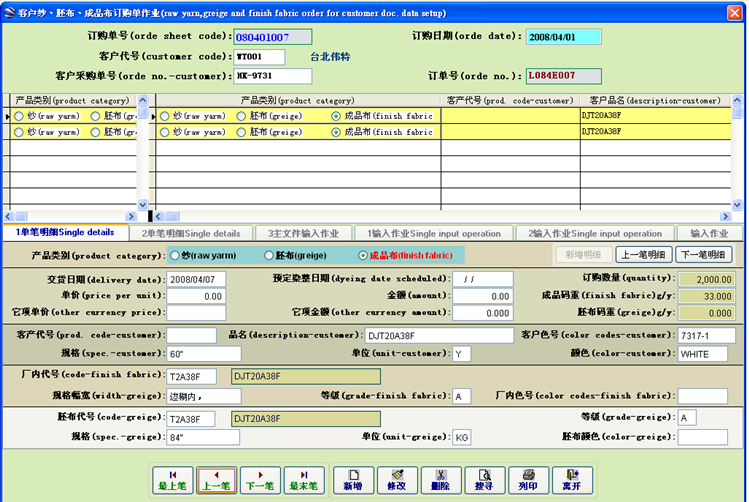The height and width of the screenshot is (502, 749).
Task: Select raw yarn radio in details panel
Action: tap(175, 256)
